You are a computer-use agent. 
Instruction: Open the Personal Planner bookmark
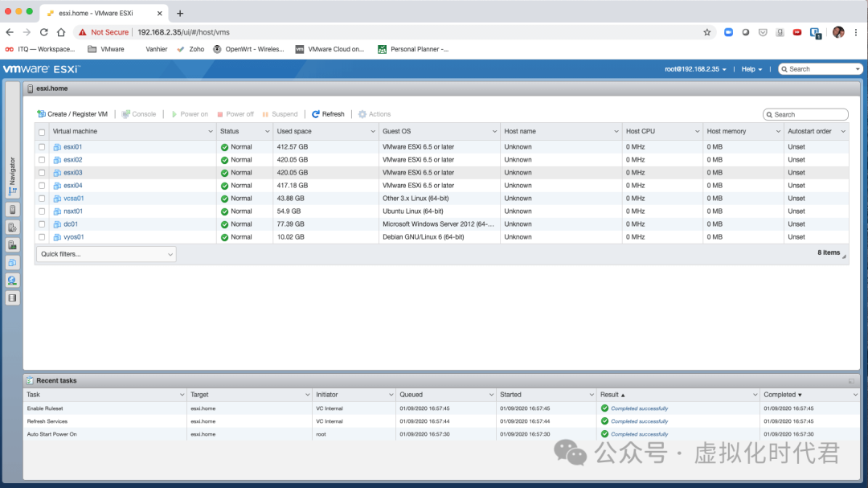pyautogui.click(x=413, y=49)
